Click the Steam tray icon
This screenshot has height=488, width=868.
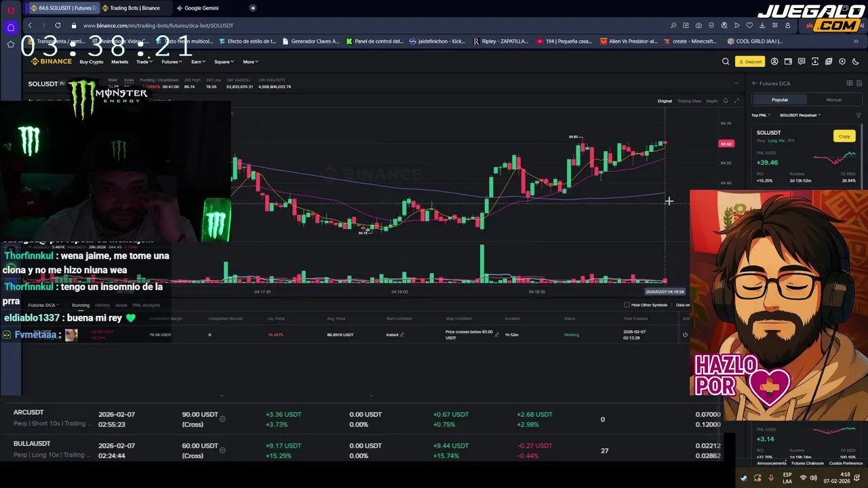pyautogui.click(x=744, y=478)
